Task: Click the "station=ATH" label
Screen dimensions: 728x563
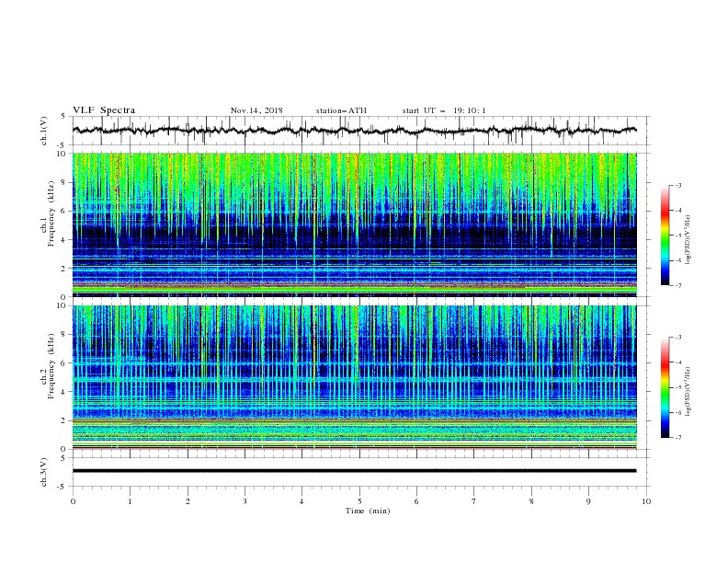Action: pyautogui.click(x=341, y=110)
